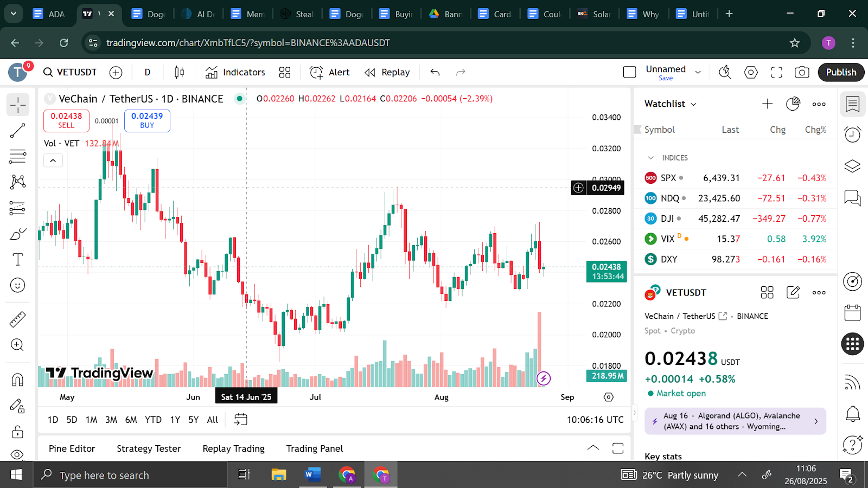Viewport: 868px width, 488px height.
Task: Open the VETUSDT symbol search
Action: click(70, 72)
